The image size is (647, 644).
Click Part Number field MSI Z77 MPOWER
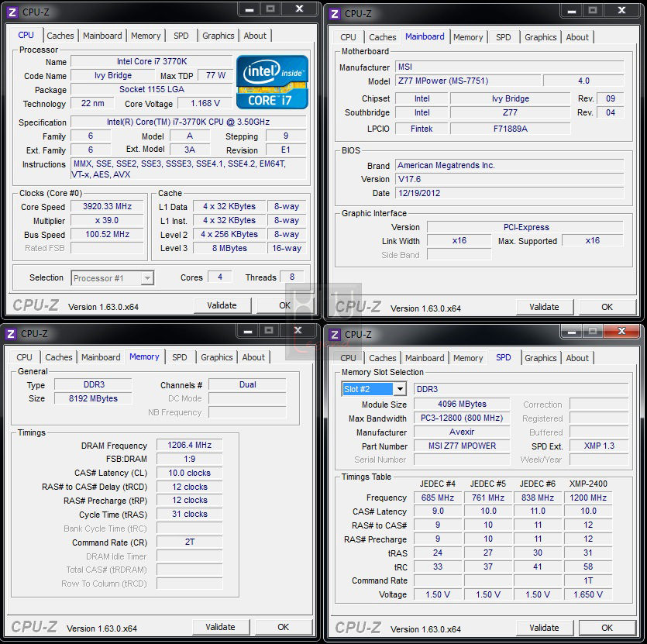(x=462, y=446)
